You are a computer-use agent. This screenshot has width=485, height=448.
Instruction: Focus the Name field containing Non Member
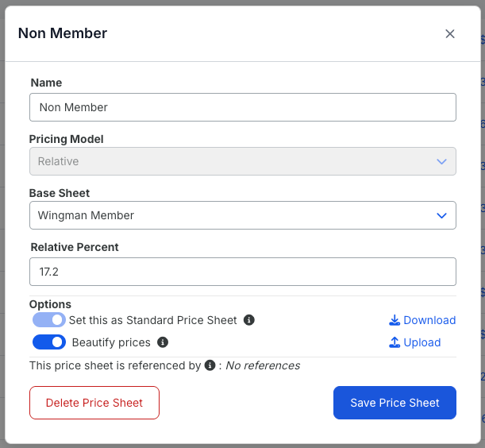(x=243, y=107)
